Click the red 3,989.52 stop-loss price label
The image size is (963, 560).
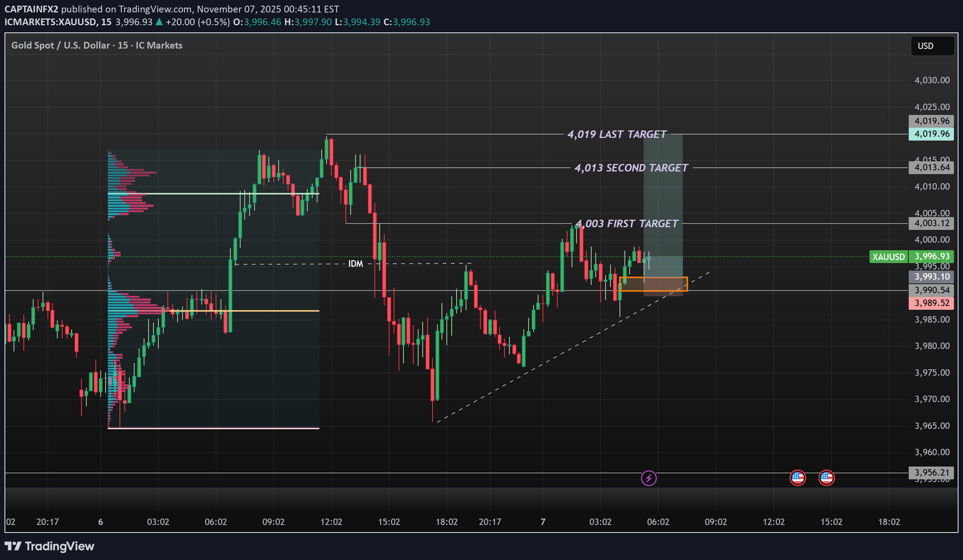tap(931, 303)
